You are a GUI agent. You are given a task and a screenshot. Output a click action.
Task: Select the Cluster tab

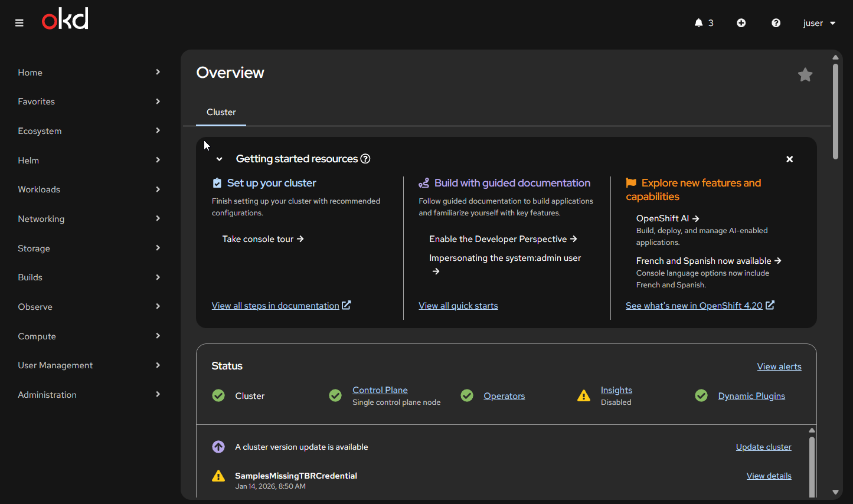[x=221, y=112]
